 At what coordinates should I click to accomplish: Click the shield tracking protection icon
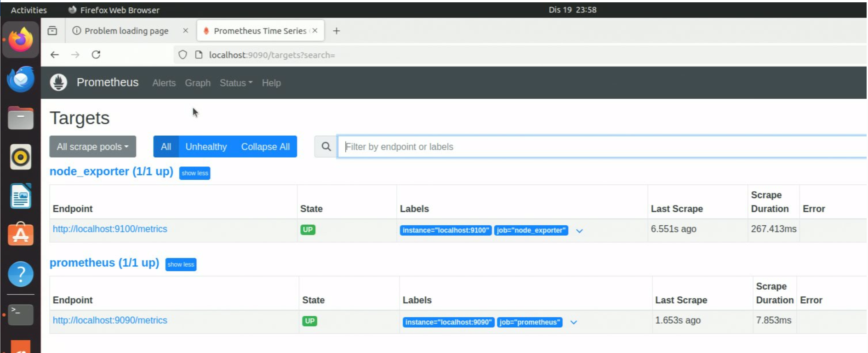(183, 55)
